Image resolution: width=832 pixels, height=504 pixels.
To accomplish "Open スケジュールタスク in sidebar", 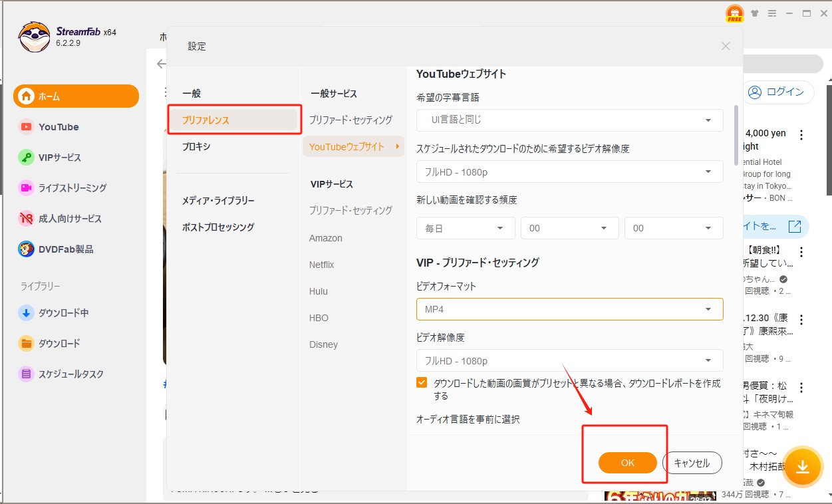I will (71, 374).
